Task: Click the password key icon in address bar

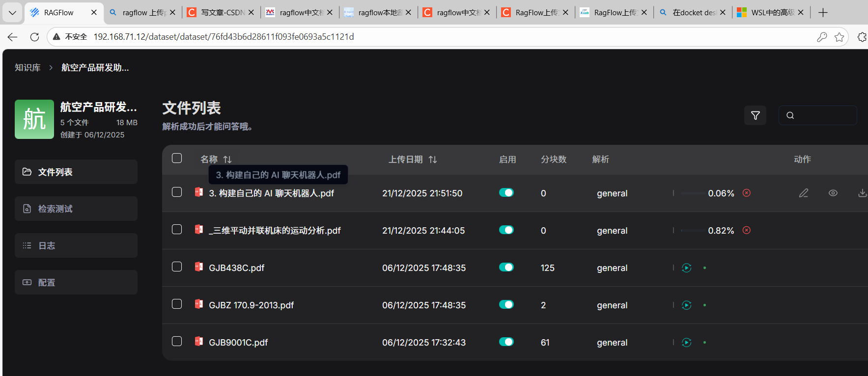Action: tap(822, 37)
